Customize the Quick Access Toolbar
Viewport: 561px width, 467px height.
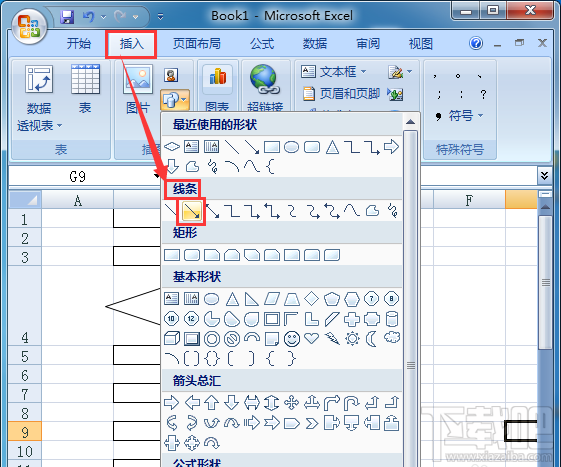pyautogui.click(x=161, y=16)
